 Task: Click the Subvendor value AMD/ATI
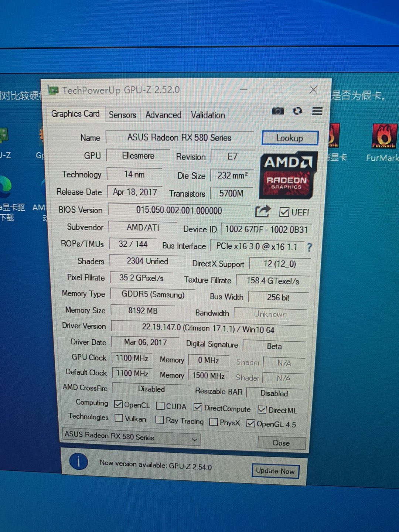pos(143,228)
